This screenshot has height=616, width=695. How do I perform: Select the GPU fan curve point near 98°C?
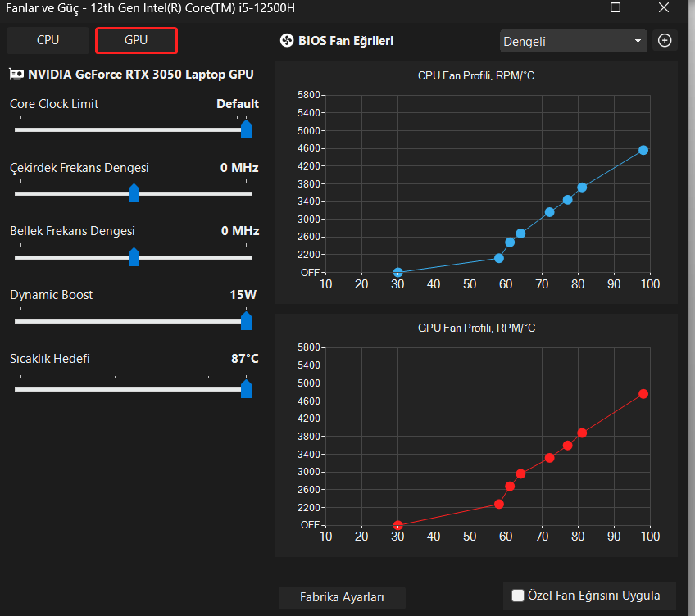click(643, 394)
